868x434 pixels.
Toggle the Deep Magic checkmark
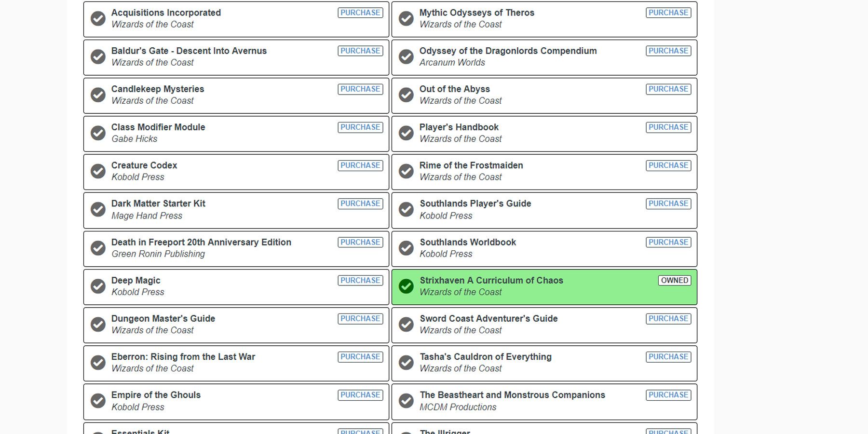tap(98, 286)
